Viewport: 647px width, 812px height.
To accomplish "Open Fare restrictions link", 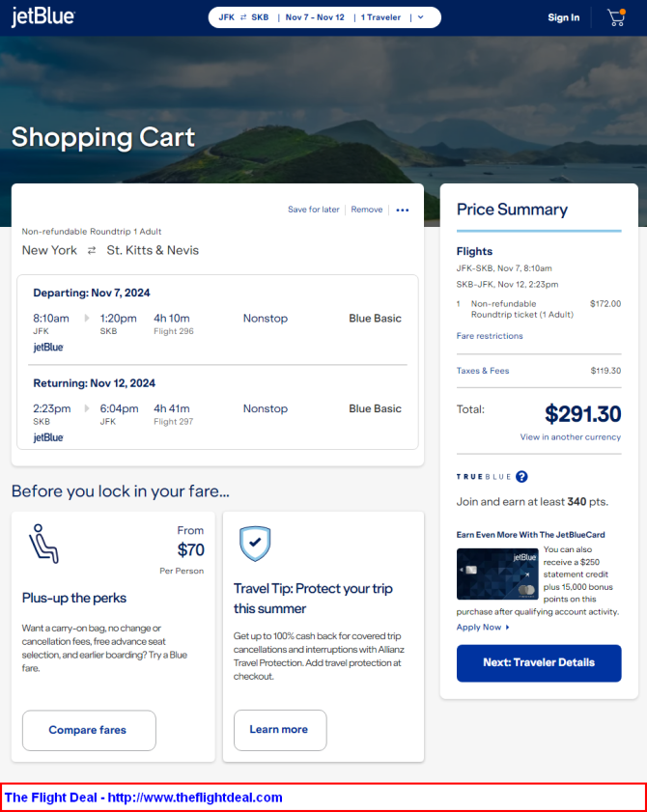I will point(490,336).
